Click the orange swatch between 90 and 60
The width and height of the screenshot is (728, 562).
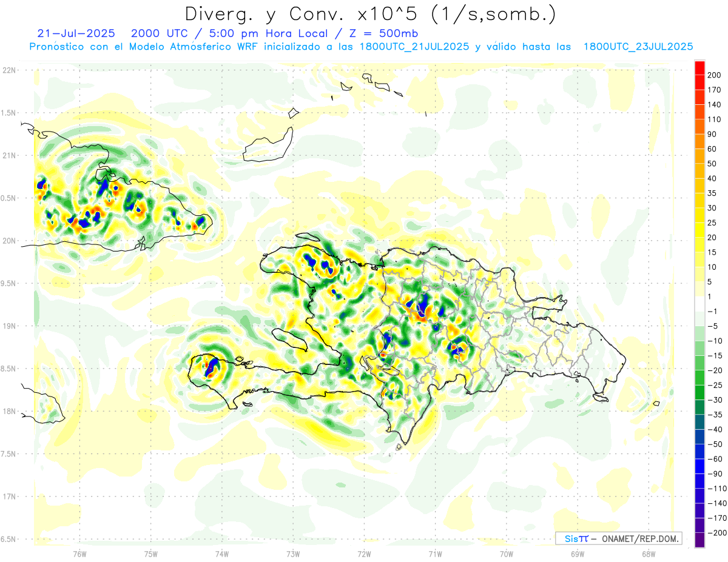pyautogui.click(x=699, y=141)
